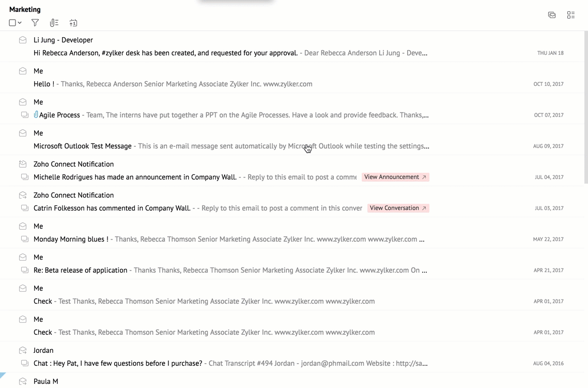Click the View Conversation button
Image resolution: width=588 pixels, height=388 pixels.
tap(398, 208)
